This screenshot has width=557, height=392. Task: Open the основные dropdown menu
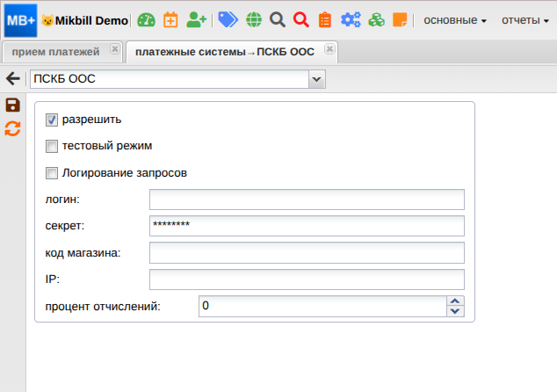(x=455, y=20)
